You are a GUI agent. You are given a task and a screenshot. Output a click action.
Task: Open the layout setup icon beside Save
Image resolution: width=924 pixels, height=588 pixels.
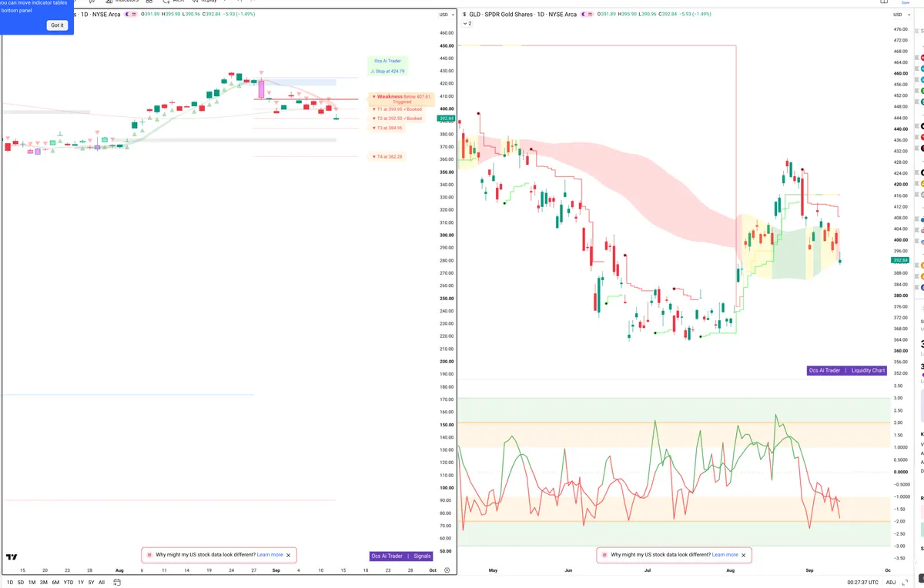882,2
